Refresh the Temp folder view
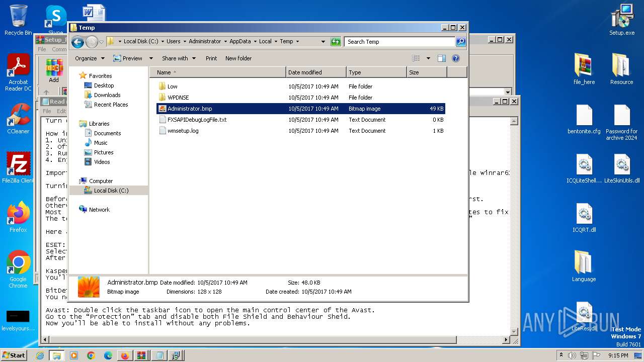 (336, 42)
